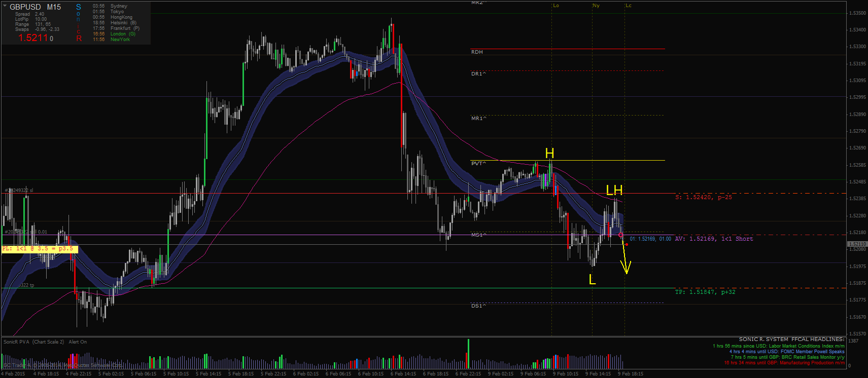The height and width of the screenshot is (378, 868).
Task: Select the DS1 level label
Action: [x=478, y=306]
